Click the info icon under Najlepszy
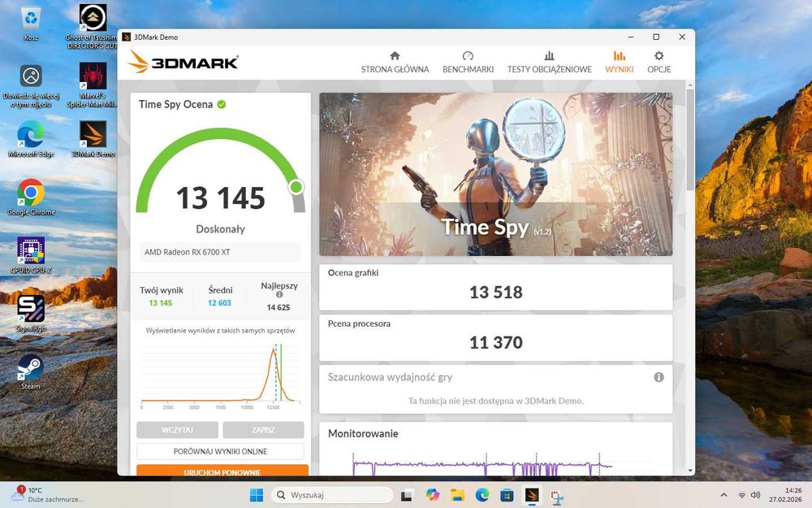 279,294
